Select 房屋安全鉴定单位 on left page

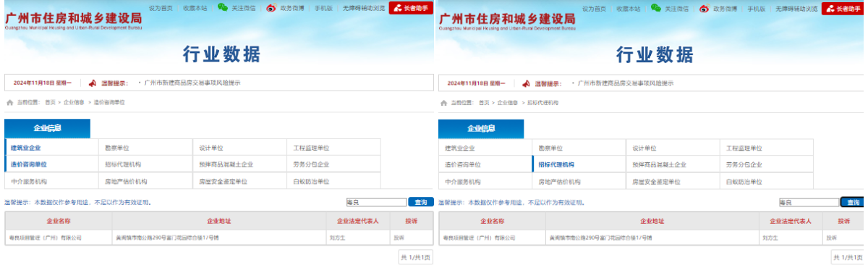click(239, 181)
